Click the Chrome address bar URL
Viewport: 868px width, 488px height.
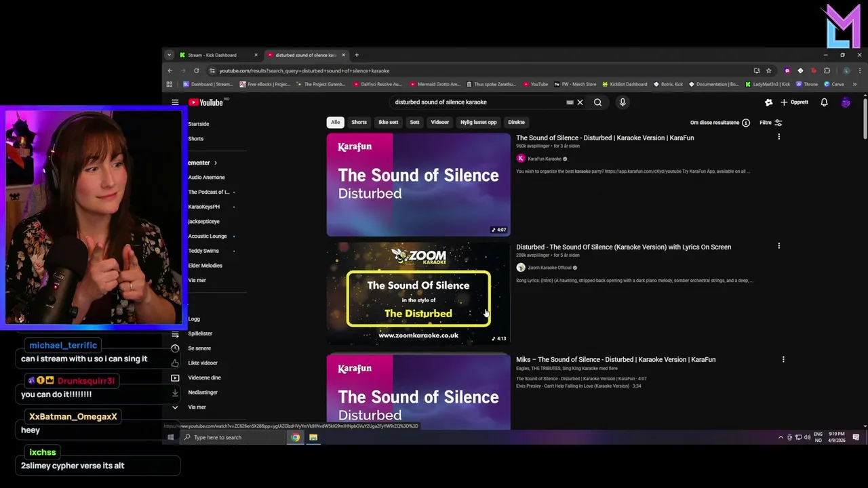point(304,70)
